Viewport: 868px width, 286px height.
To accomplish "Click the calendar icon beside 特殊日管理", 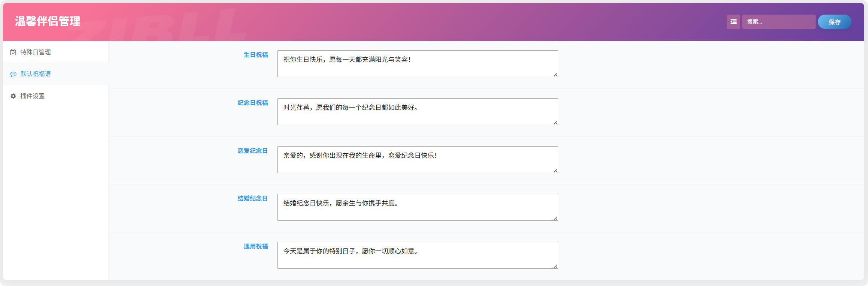I will click(13, 52).
